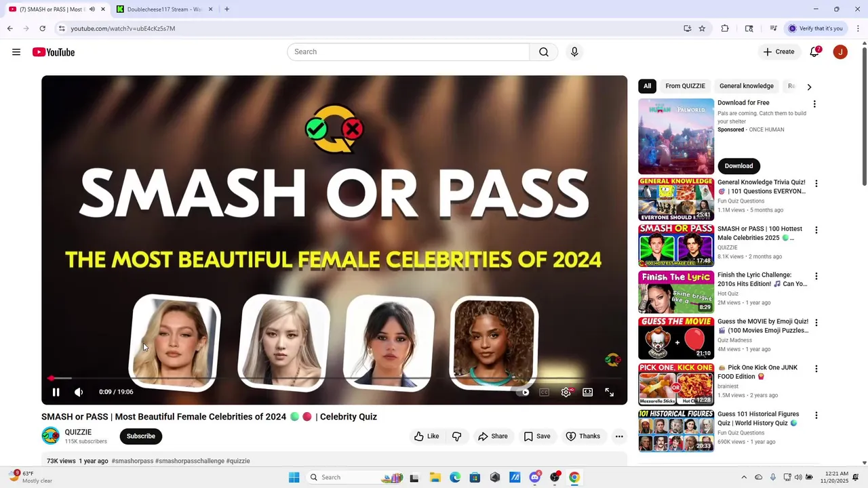Go back to previous page
Viewport: 868px width, 488px height.
pos(9,28)
